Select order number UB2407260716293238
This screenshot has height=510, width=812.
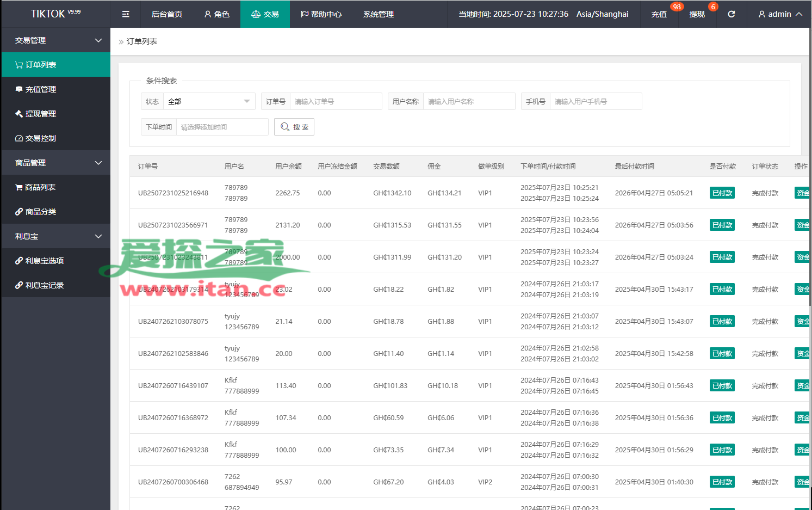[x=173, y=450]
